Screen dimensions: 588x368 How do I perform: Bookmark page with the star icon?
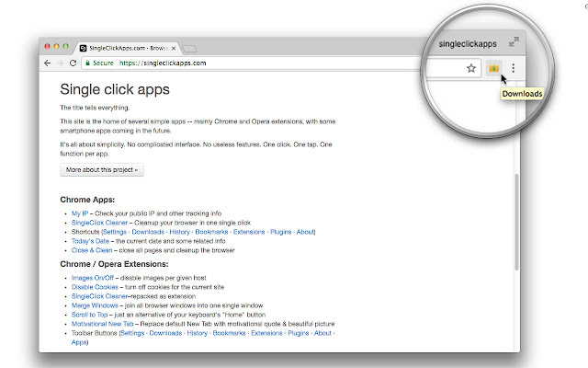coord(471,68)
